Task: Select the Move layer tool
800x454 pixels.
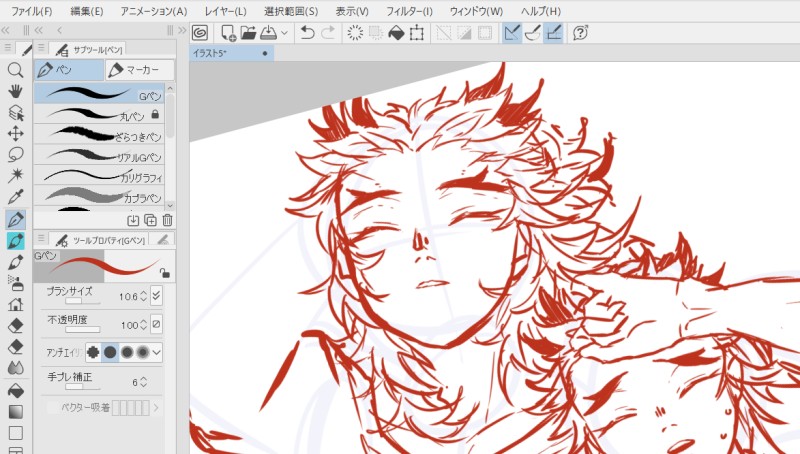Action: 15,134
